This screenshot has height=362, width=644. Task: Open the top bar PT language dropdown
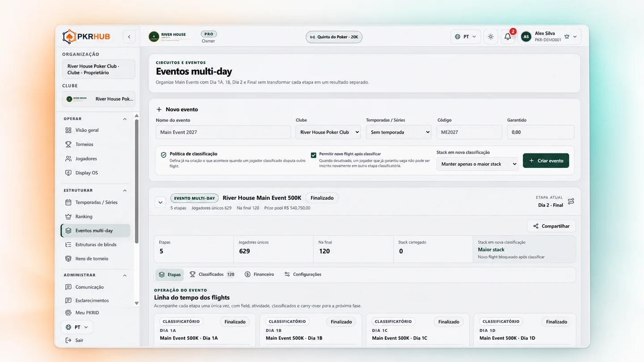(x=466, y=37)
